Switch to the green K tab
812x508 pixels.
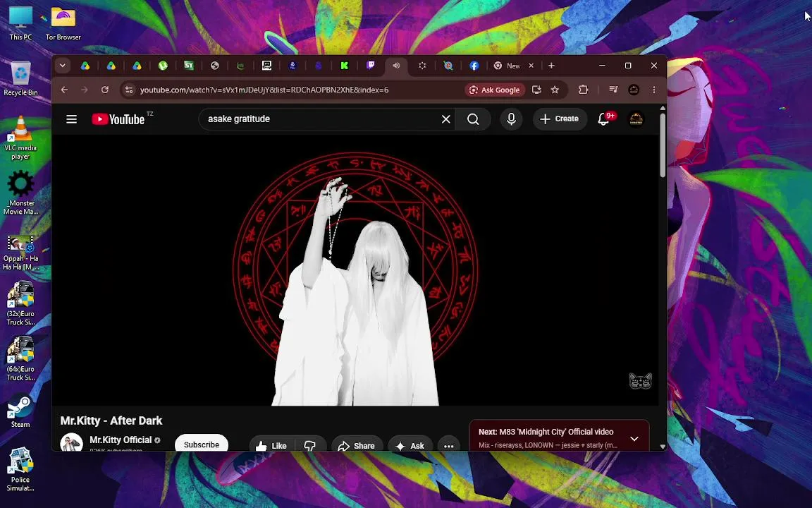[345, 66]
